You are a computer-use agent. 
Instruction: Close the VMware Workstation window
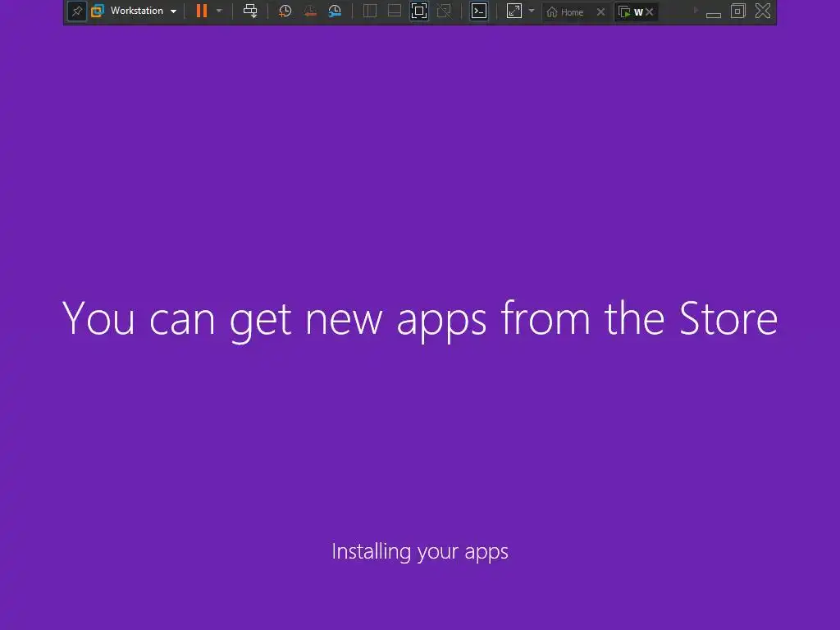click(x=763, y=11)
